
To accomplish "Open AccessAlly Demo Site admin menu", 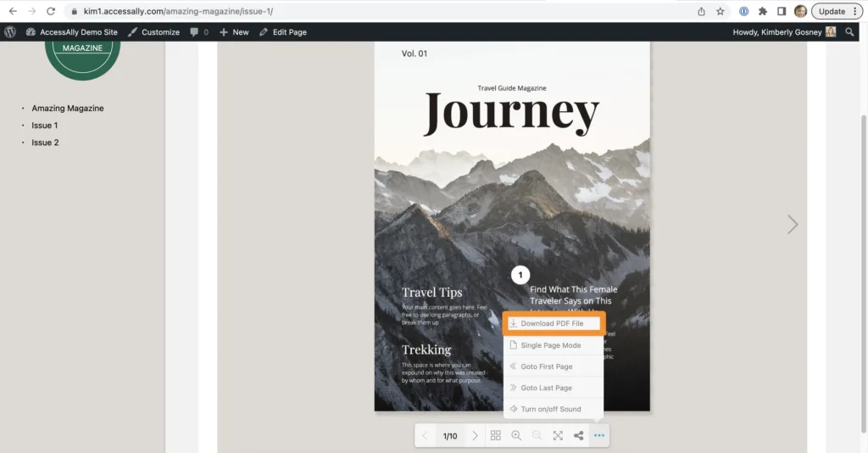I will (x=72, y=32).
